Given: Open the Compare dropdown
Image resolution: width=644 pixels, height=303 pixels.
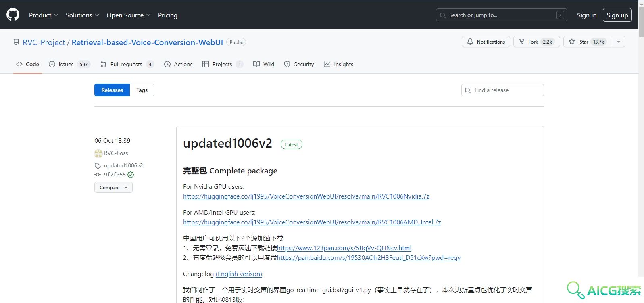Looking at the screenshot, I should click(x=113, y=187).
